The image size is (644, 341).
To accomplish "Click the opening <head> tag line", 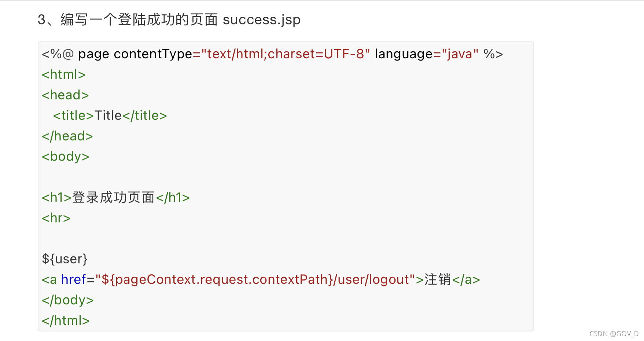I will 65,95.
